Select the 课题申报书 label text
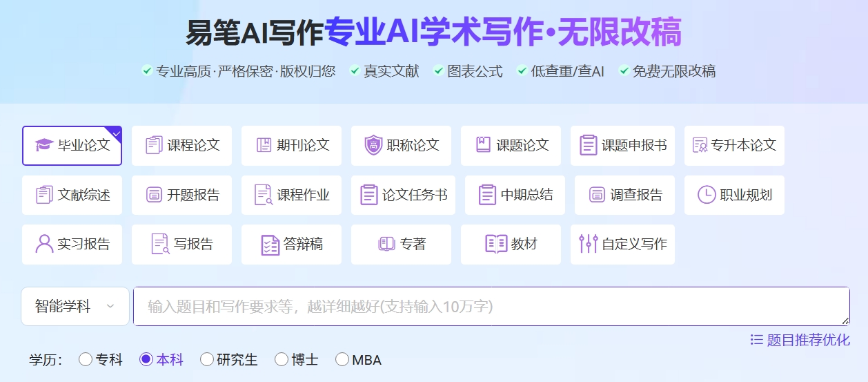868x382 pixels. (635, 145)
